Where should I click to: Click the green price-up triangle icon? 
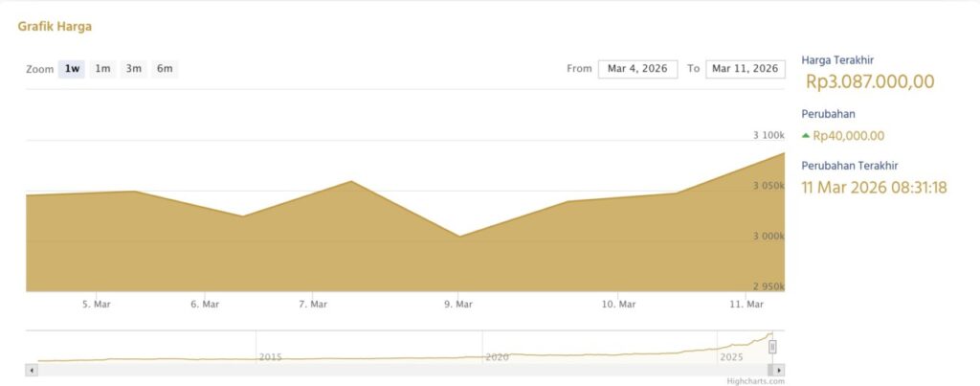pyautogui.click(x=806, y=136)
